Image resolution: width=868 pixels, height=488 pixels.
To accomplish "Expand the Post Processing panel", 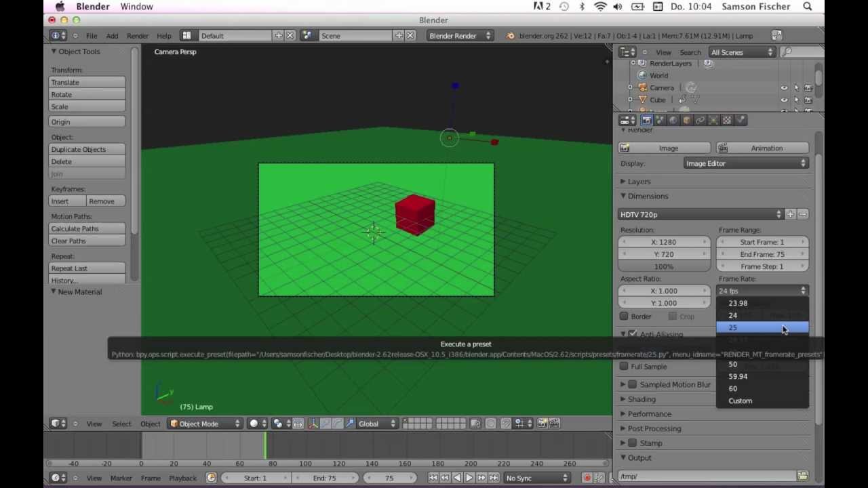I will 654,428.
